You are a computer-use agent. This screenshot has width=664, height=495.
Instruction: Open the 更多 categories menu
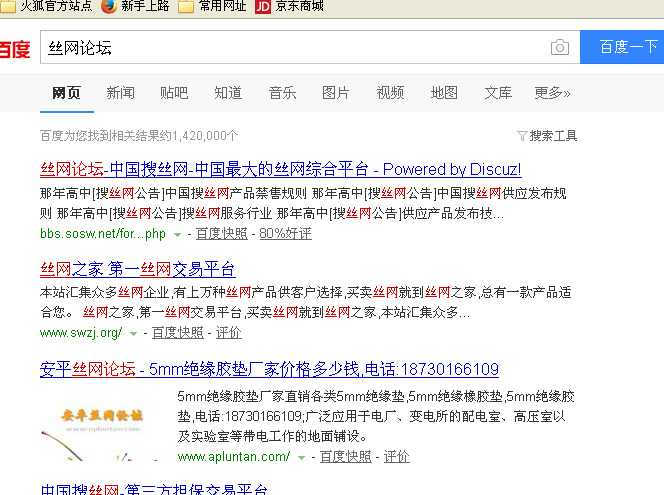point(552,93)
